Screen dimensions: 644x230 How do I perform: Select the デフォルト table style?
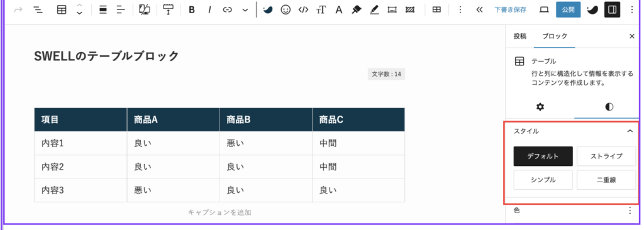click(543, 156)
